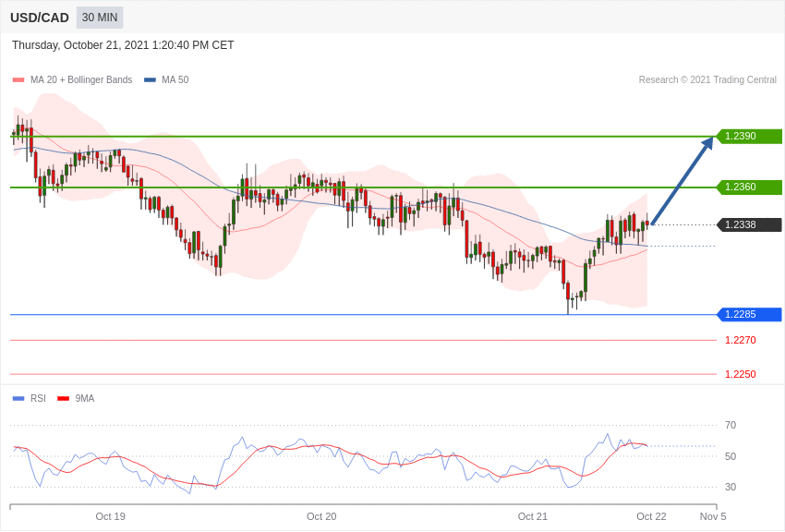Click the Oct 22 date axis label

coord(651,516)
